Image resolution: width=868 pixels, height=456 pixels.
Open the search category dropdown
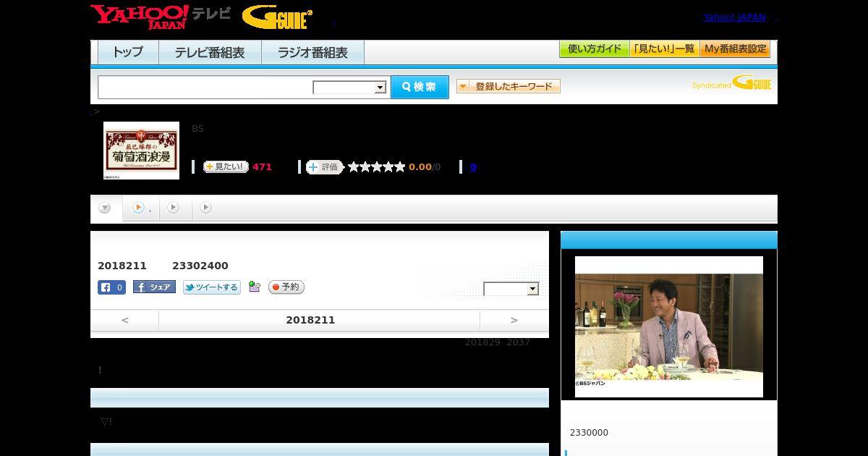(x=349, y=88)
